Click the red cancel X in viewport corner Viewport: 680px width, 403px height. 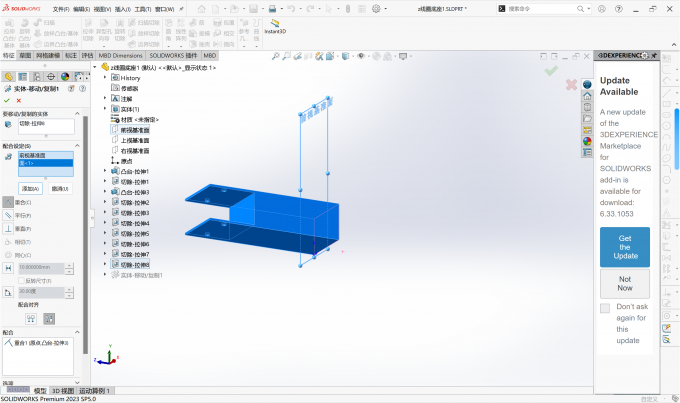[x=571, y=85]
